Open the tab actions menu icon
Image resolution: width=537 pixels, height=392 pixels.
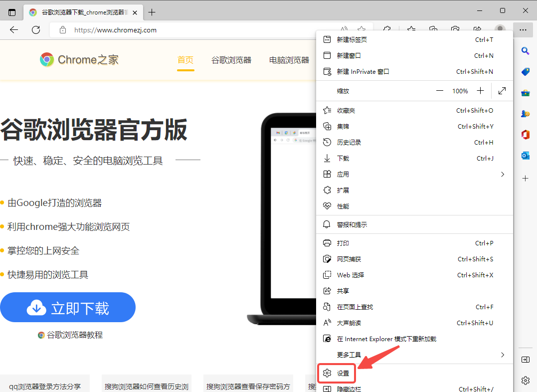(x=12, y=12)
